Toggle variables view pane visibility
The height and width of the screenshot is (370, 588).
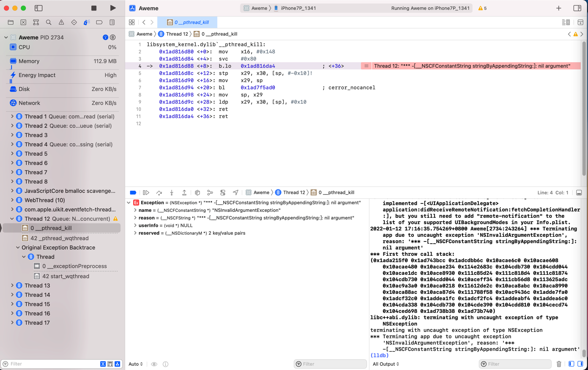coord(571,364)
